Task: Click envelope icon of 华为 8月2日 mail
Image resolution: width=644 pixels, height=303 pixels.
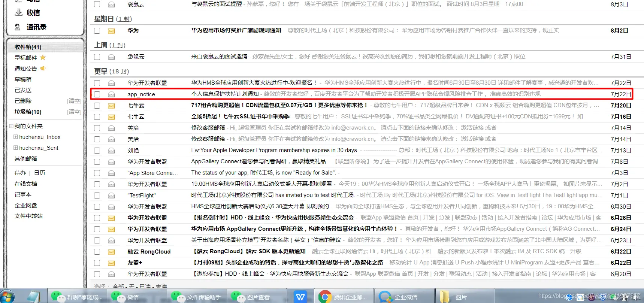Action: click(111, 31)
